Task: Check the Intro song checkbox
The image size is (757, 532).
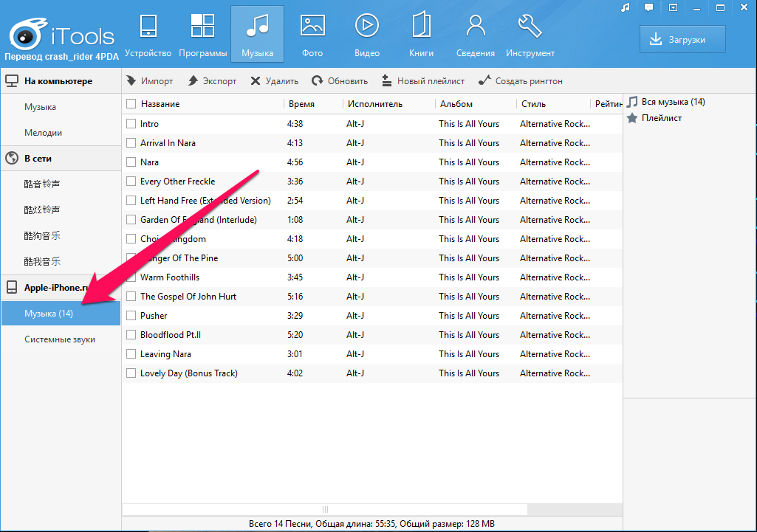Action: click(x=131, y=124)
